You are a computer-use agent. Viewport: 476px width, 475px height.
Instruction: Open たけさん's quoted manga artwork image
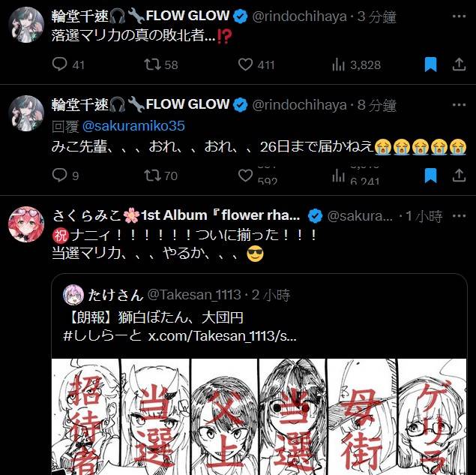coord(259,416)
